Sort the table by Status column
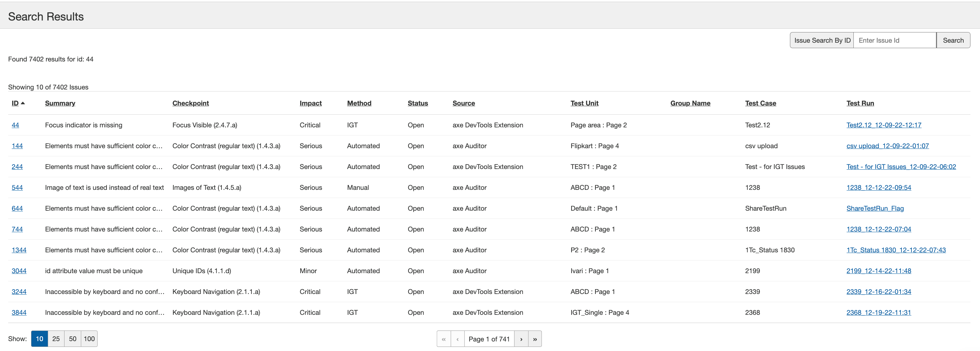Viewport: 980px width, 351px height. coord(417,103)
